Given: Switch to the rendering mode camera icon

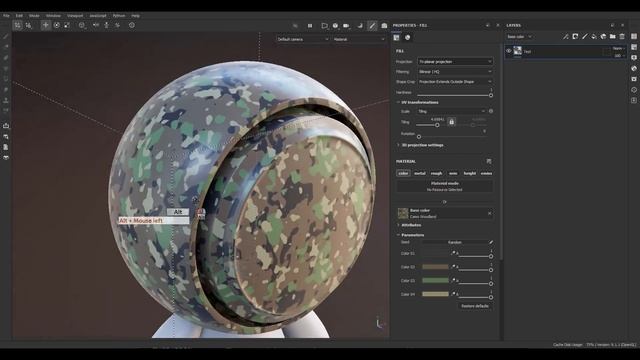Looking at the screenshot, I should click(384, 25).
